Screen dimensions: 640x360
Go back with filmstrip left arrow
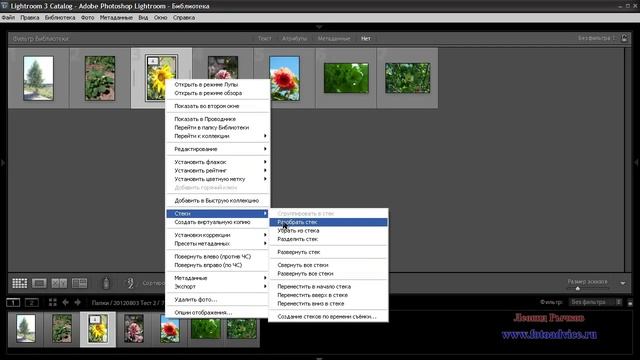65,302
